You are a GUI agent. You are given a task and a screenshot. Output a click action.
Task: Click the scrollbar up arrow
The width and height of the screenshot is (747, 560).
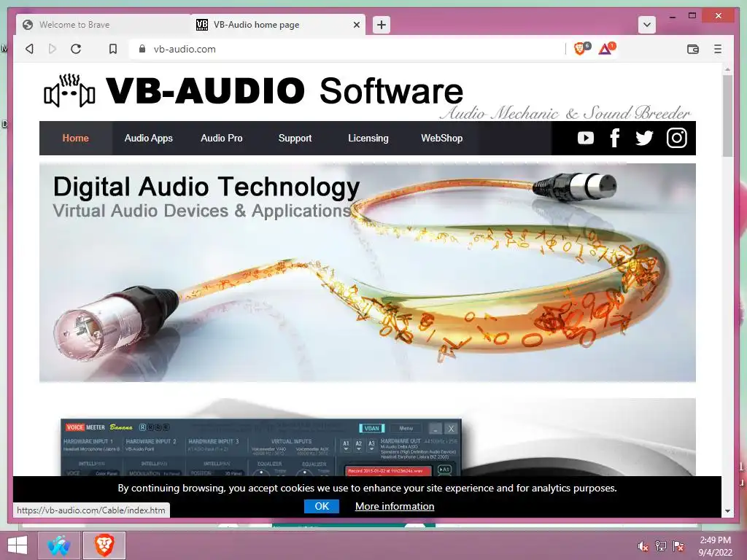727,69
